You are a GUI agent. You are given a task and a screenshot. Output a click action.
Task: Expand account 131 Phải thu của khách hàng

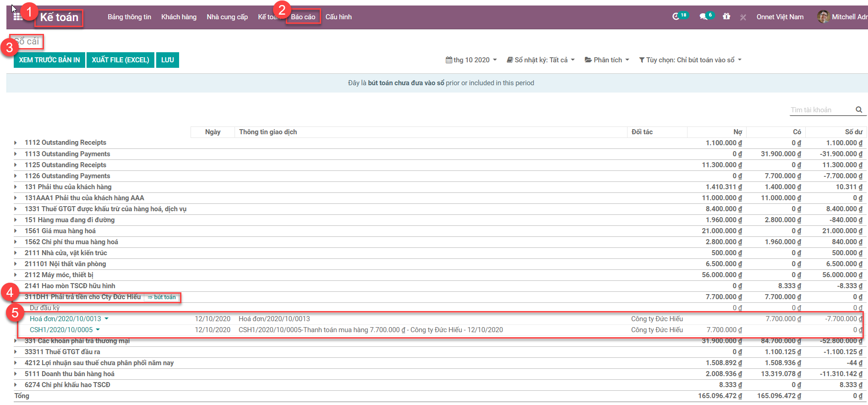(16, 187)
